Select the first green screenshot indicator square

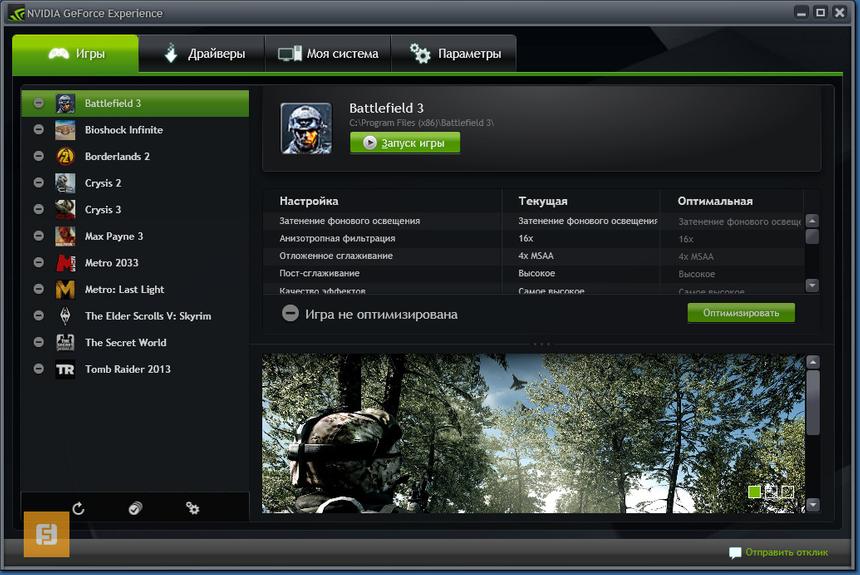click(755, 492)
